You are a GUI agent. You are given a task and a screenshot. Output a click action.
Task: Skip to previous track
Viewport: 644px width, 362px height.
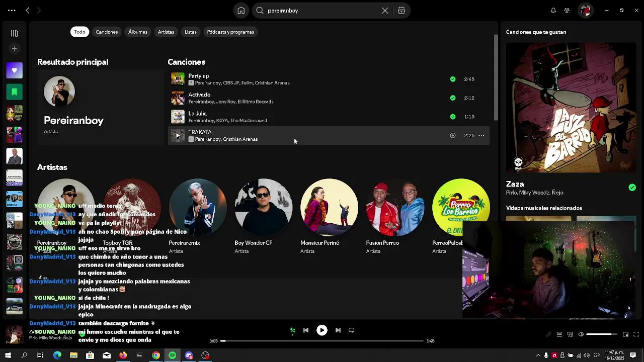306,330
